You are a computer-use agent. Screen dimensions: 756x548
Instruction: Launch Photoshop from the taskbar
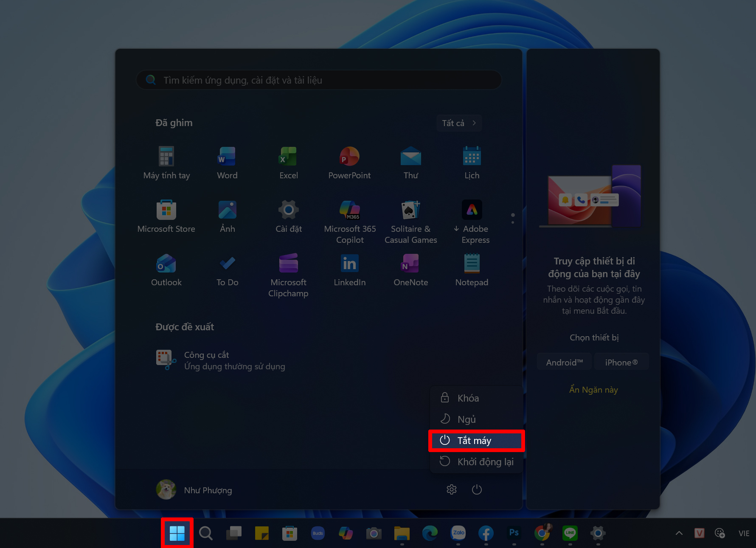514,533
